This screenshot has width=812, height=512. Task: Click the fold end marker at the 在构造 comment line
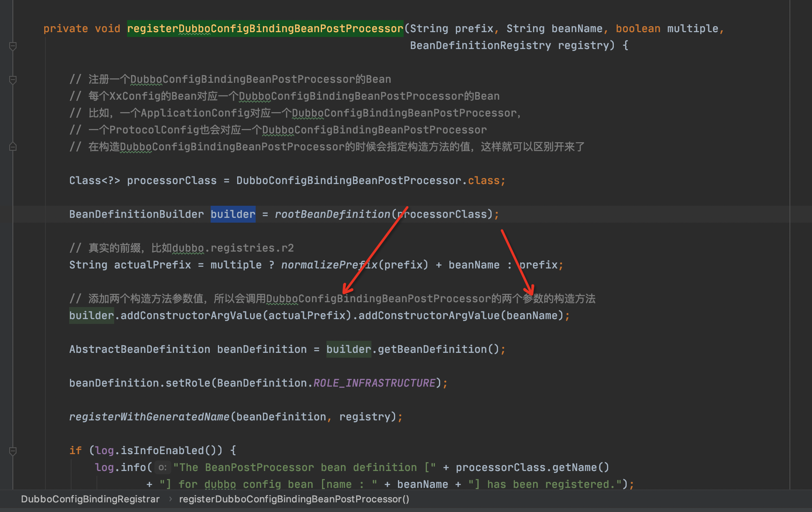tap(13, 147)
